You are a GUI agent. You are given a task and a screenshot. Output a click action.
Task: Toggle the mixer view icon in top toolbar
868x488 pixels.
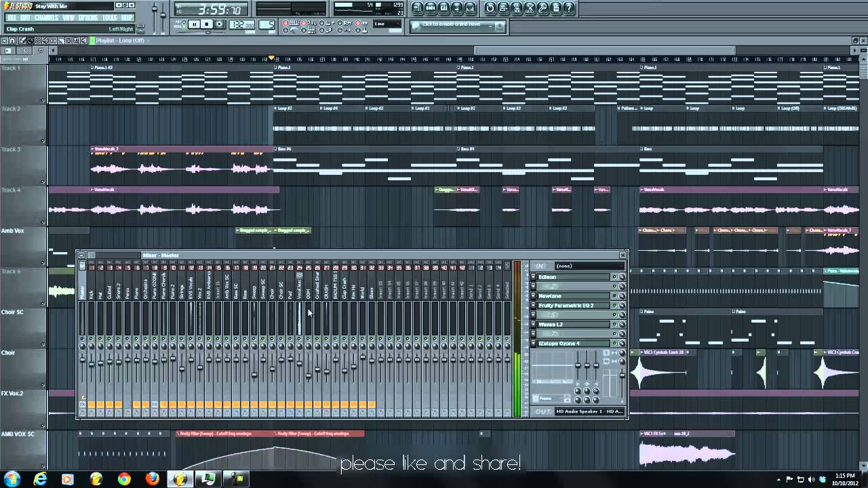pos(470,8)
